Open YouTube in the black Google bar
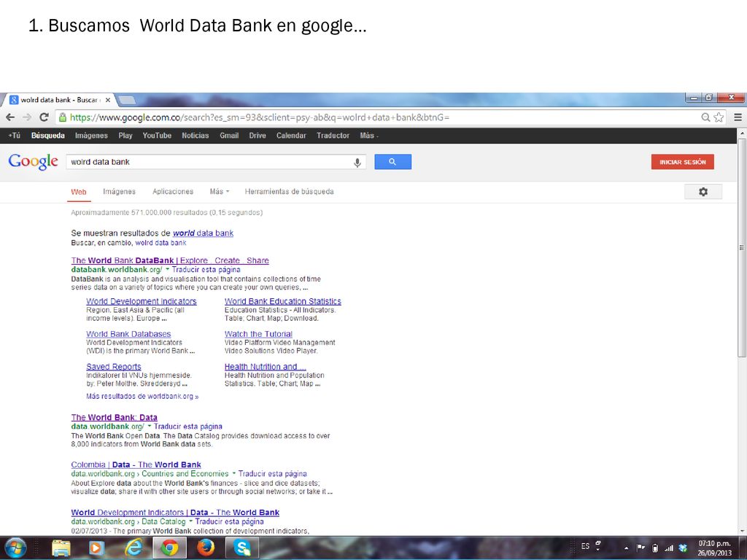Image resolution: width=747 pixels, height=560 pixels. [157, 136]
